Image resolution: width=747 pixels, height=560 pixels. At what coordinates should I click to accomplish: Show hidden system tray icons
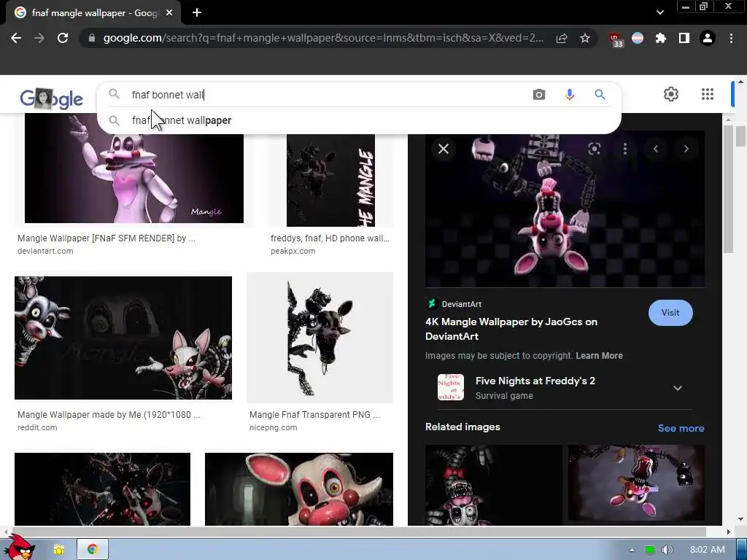click(x=632, y=550)
